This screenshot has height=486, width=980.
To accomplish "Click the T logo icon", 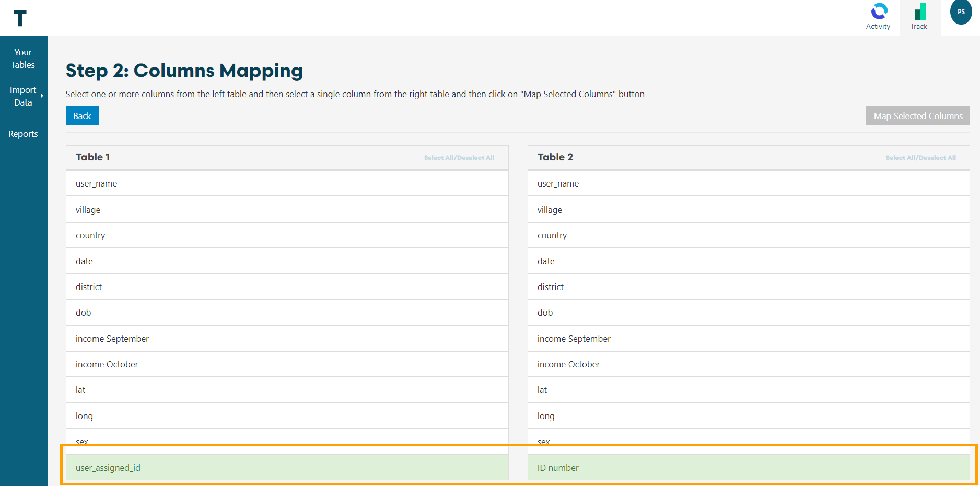I will point(20,18).
